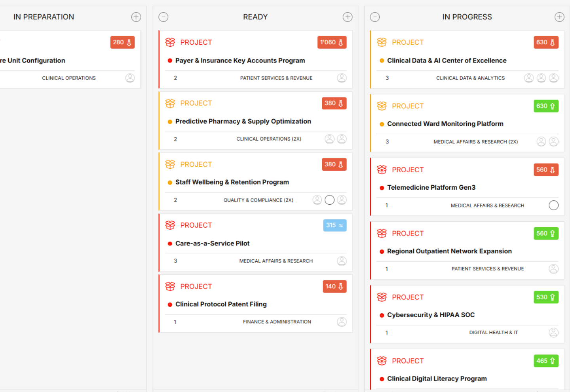Image resolution: width=570 pixels, height=392 pixels.
Task: Click the project icon on the Telemedicine Platform Gen3 card
Action: pyautogui.click(x=382, y=170)
